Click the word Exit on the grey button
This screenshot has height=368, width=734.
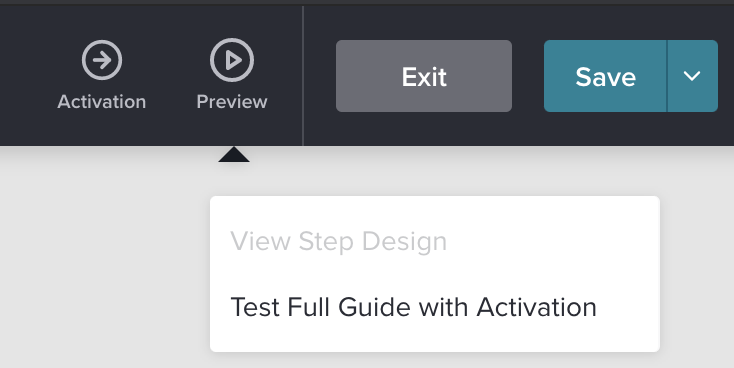coord(424,76)
